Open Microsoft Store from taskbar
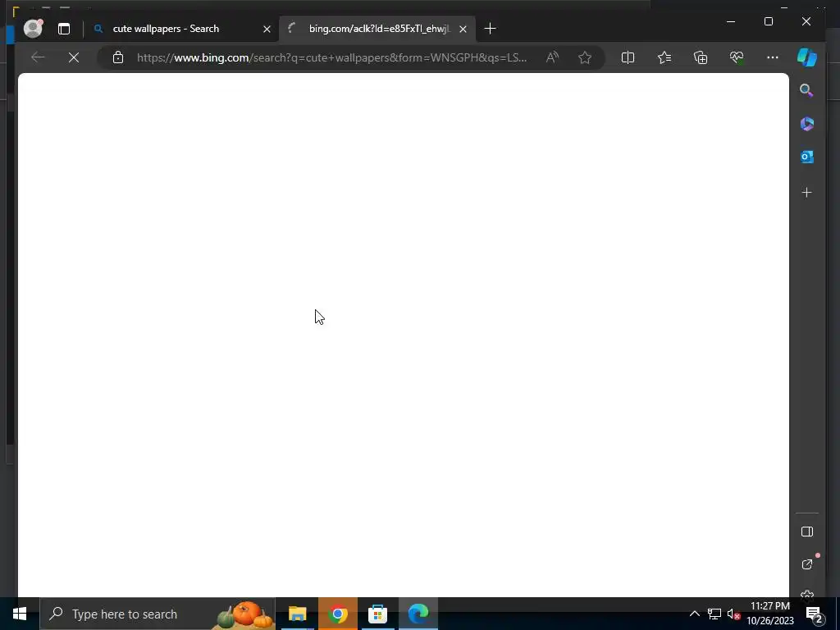840x630 pixels. pos(377,614)
